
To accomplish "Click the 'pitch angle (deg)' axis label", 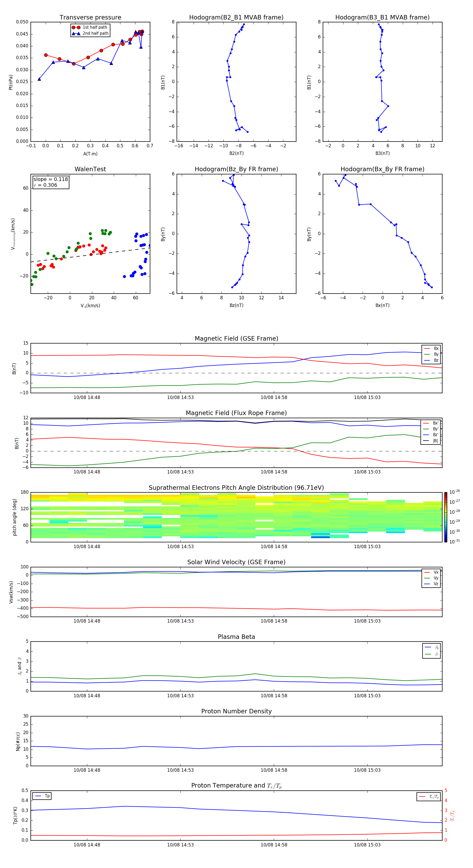I will pos(14,517).
